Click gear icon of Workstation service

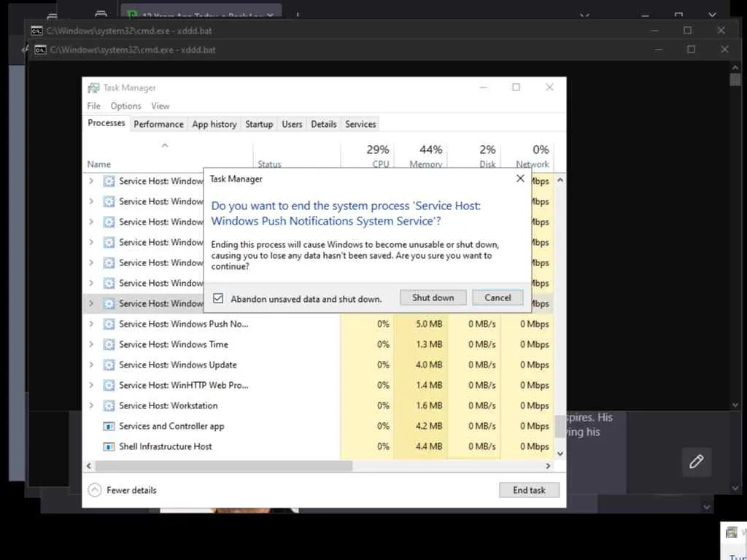109,405
